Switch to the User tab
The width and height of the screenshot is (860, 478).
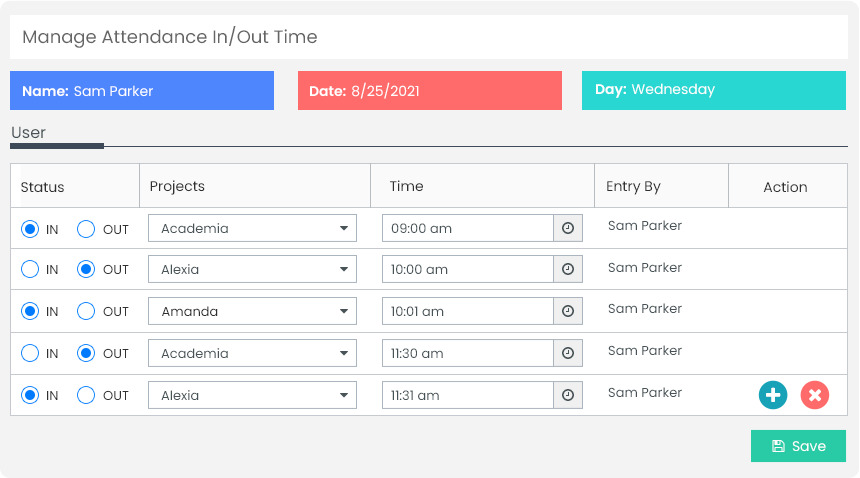coord(29,133)
